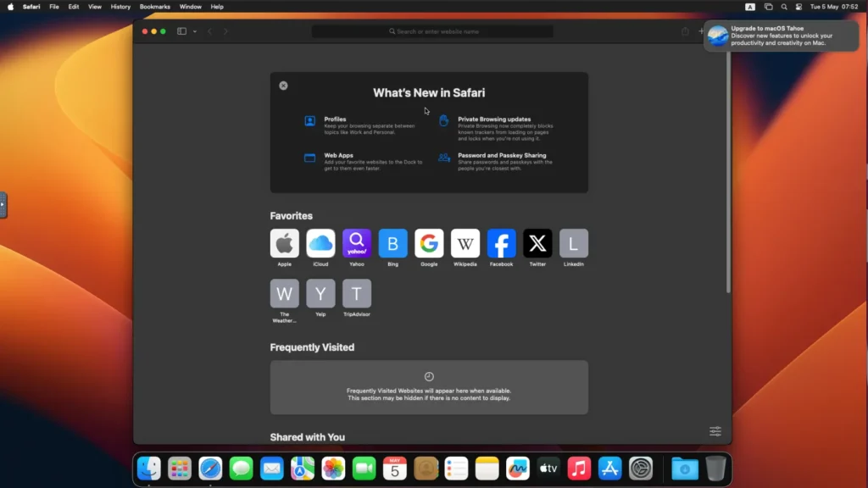Open Maps from the Dock
The height and width of the screenshot is (488, 868).
pyautogui.click(x=303, y=469)
